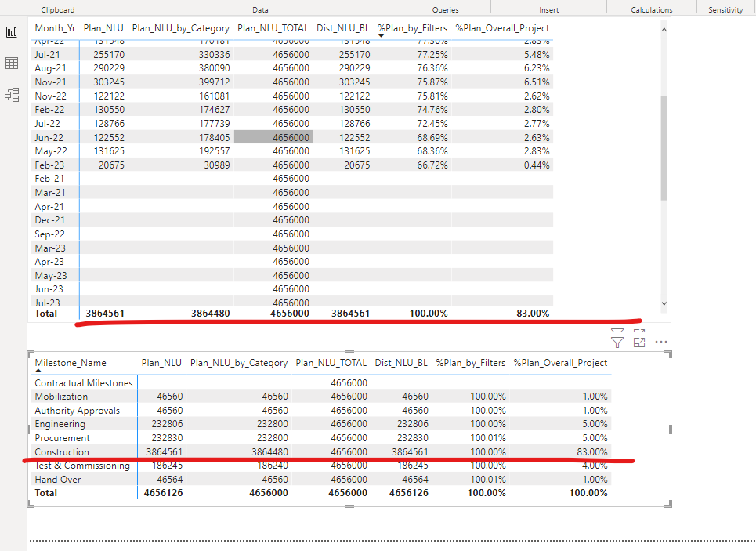Click the 6.51% value in Nov-21 row
The height and width of the screenshot is (551, 756).
coord(537,82)
